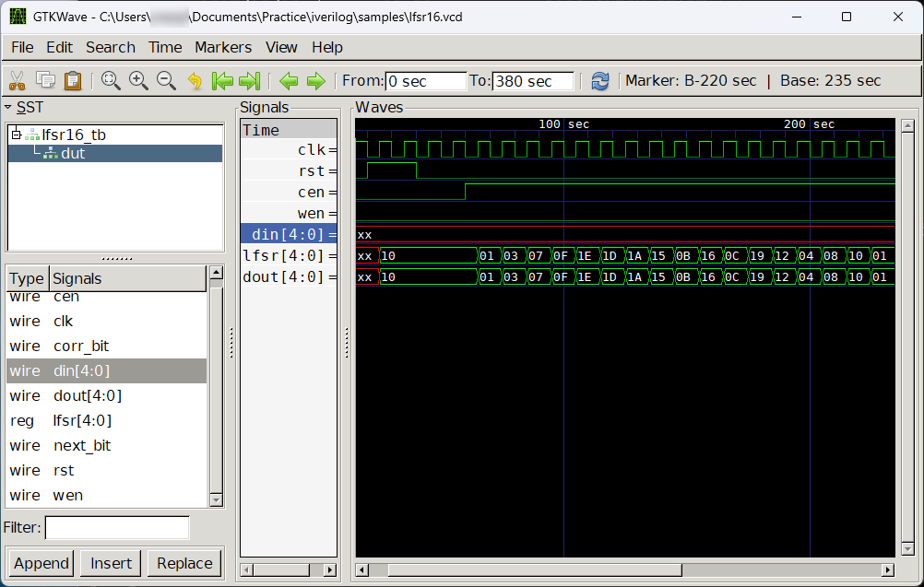Click the Zoom Out magnifier icon

coord(166,81)
